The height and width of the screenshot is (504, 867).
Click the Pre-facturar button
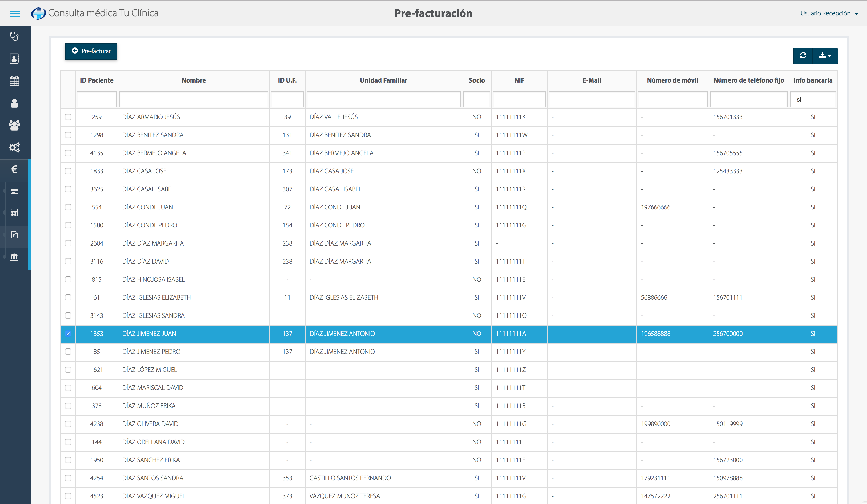(91, 51)
